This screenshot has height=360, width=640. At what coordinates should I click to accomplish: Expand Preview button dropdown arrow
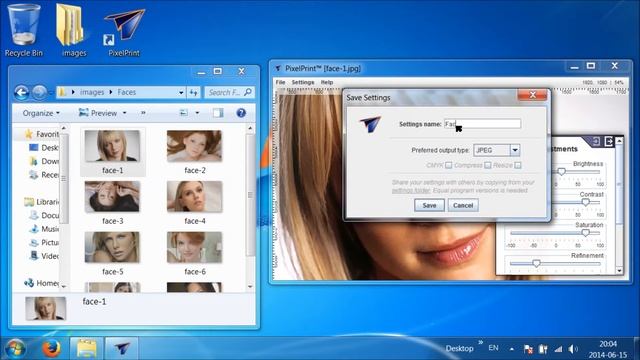(124, 113)
